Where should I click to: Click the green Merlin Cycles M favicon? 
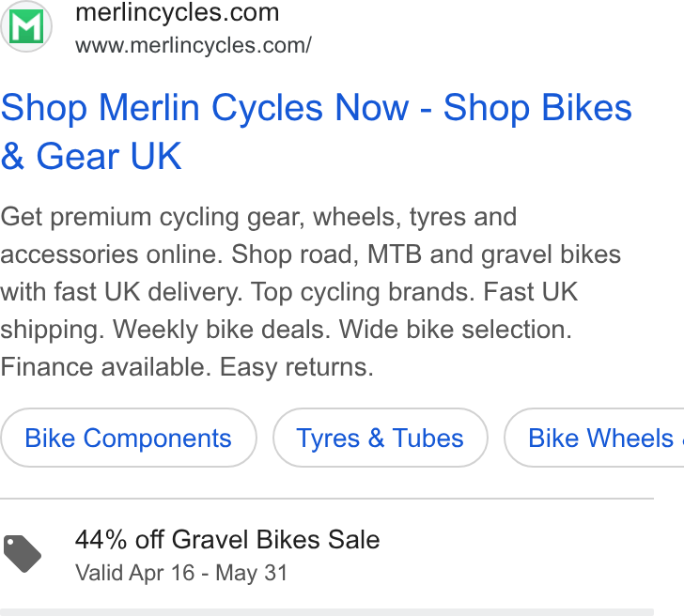[x=26, y=26]
